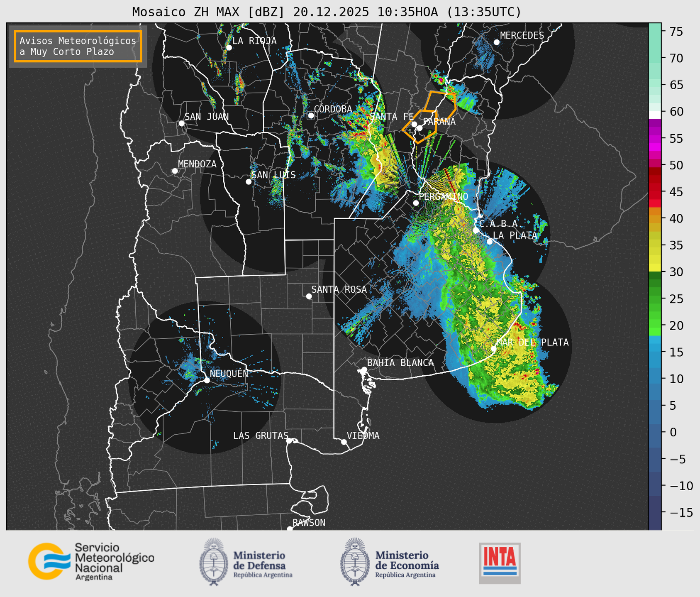Viewport: 700px width, 597px height.
Task: Click the NEUQUÉN city label
Action: coord(229,373)
